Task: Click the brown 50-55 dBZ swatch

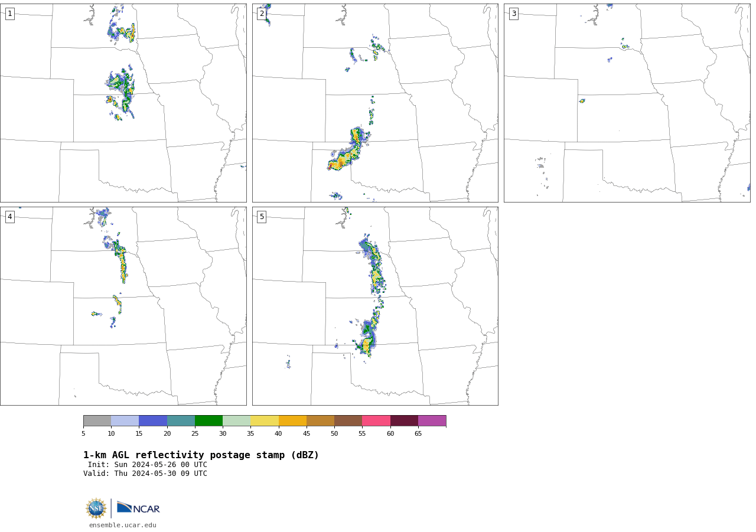Action: click(x=348, y=420)
